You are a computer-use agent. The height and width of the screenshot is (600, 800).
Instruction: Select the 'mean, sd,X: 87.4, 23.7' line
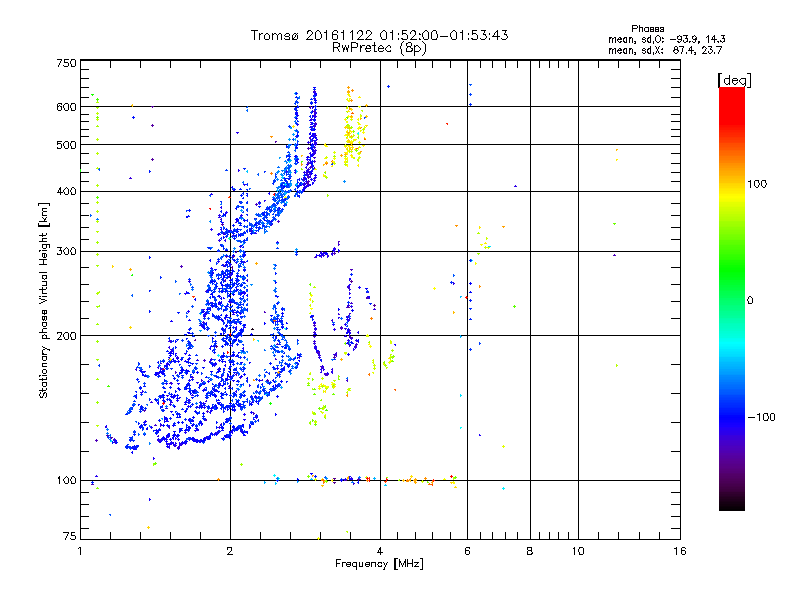coord(665,50)
